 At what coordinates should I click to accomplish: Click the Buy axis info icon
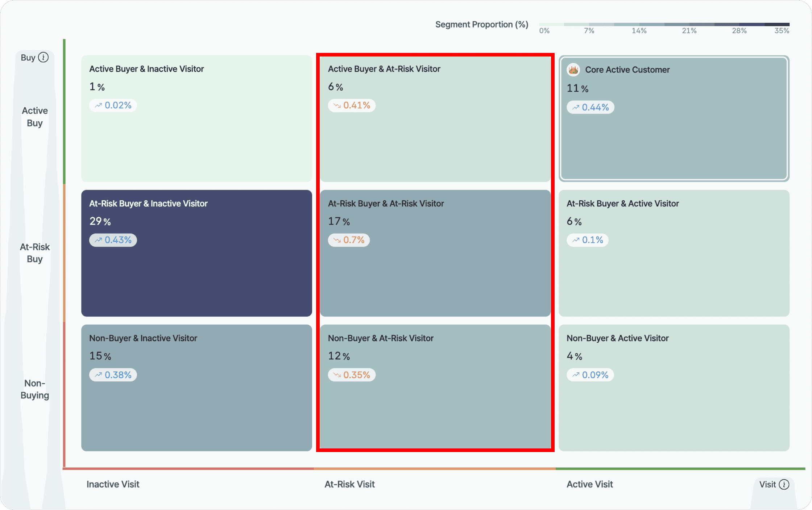(x=43, y=58)
